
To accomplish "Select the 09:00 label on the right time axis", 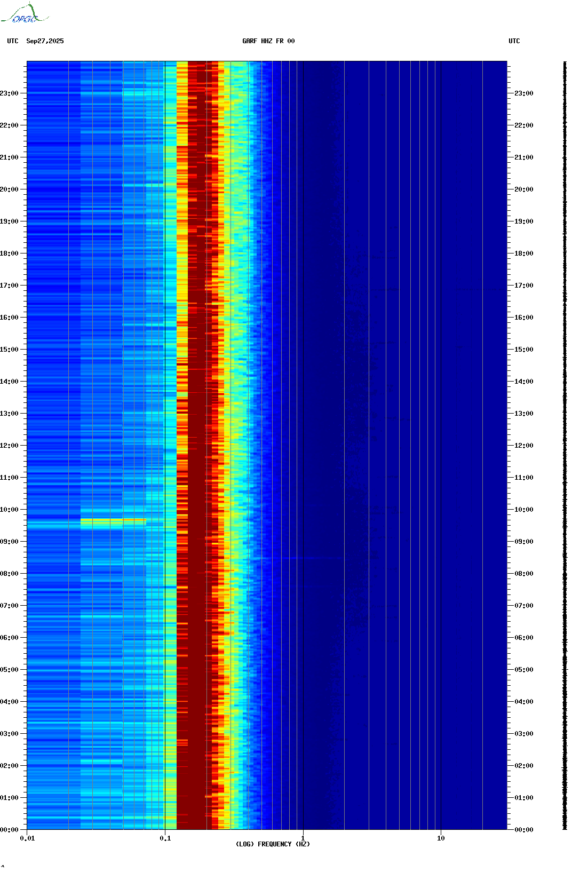I will [x=523, y=542].
